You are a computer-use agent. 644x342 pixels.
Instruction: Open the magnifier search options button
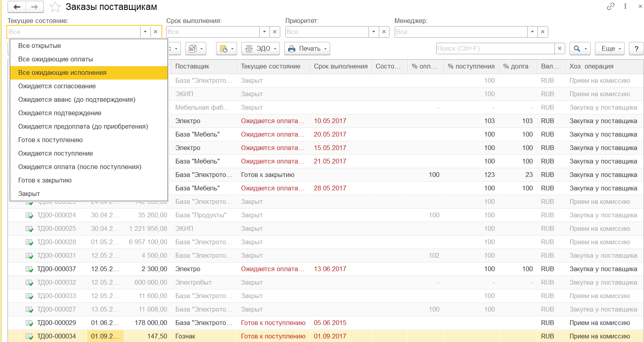pos(579,49)
